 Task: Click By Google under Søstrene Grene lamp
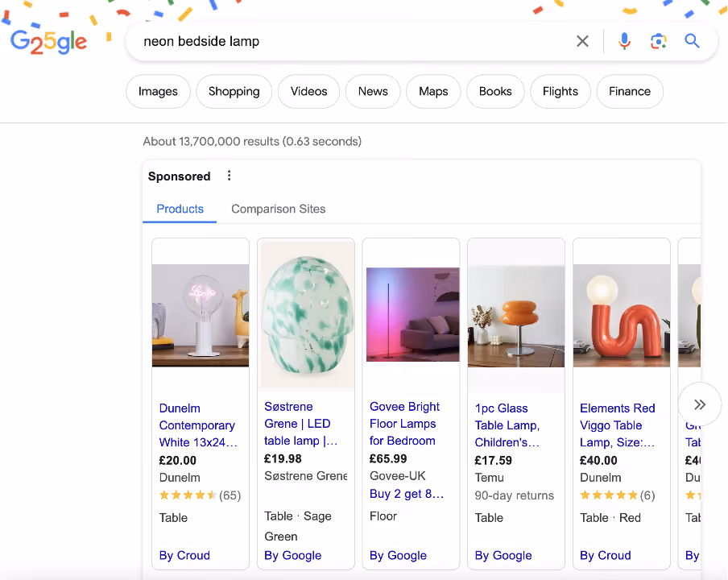[x=293, y=555]
